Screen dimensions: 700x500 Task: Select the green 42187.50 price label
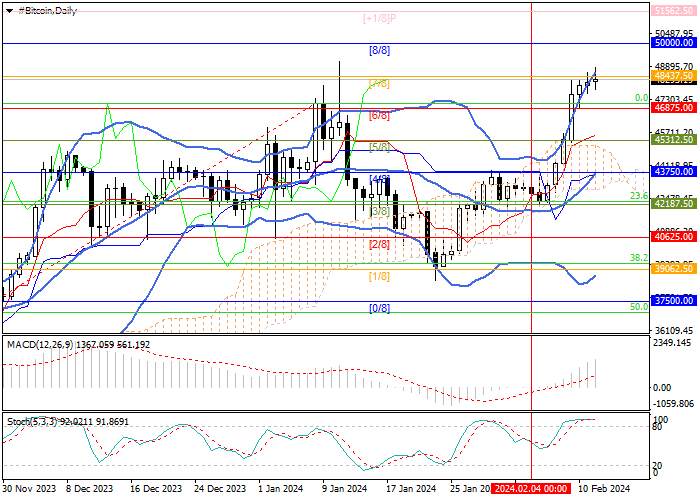point(674,204)
